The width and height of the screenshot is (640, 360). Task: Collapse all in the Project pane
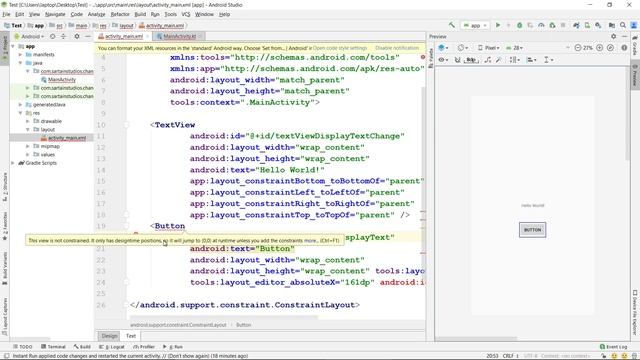coord(63,36)
